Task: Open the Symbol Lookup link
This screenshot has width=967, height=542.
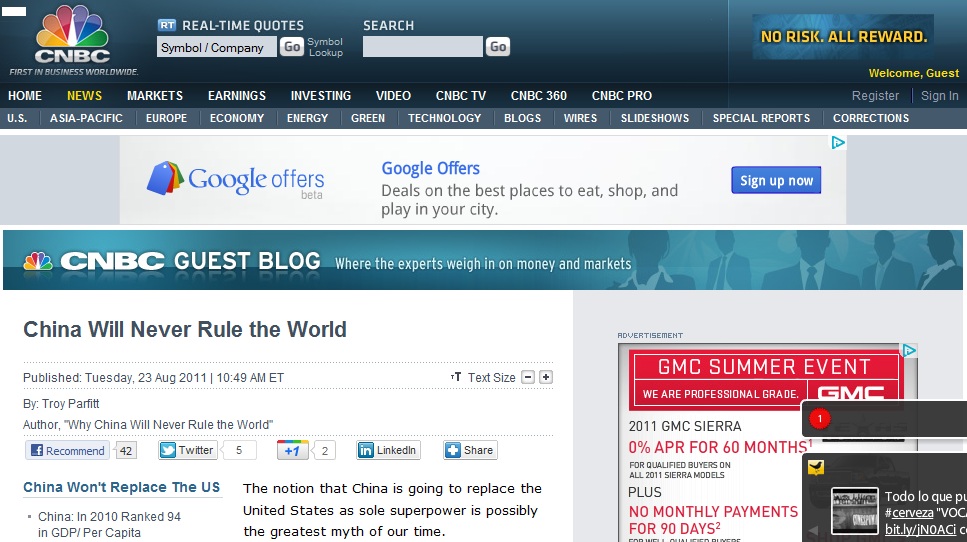Action: tap(325, 47)
